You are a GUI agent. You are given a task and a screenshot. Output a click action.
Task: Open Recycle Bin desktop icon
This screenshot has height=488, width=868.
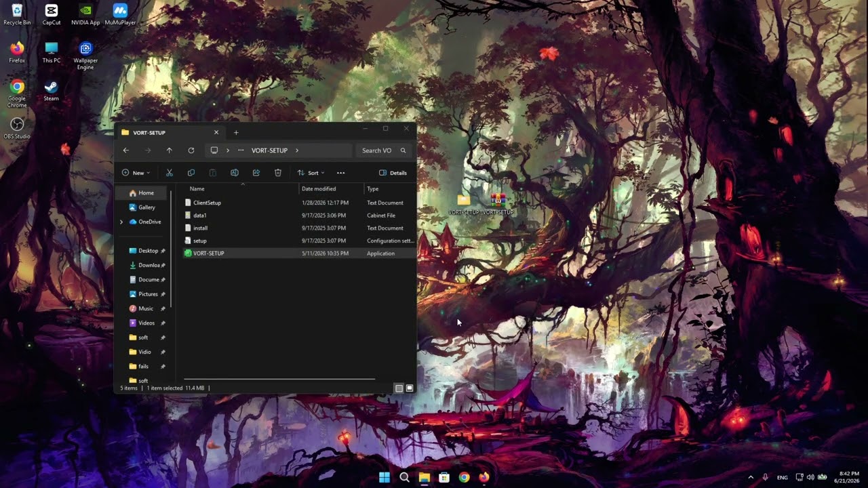[17, 14]
